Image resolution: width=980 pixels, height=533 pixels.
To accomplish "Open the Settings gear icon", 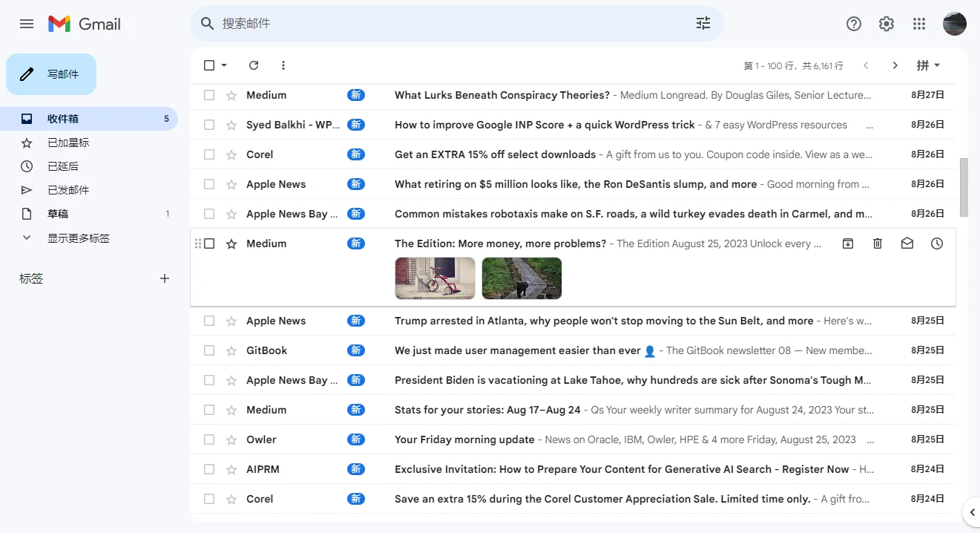I will point(887,24).
